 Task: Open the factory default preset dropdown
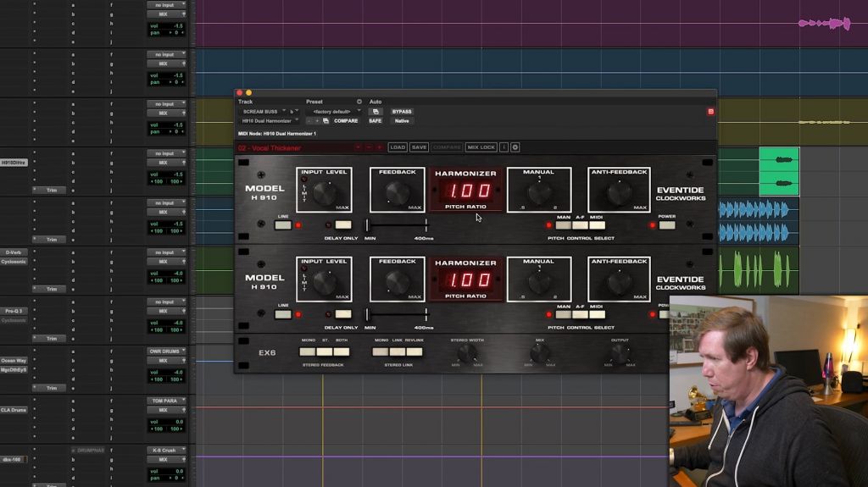point(334,112)
